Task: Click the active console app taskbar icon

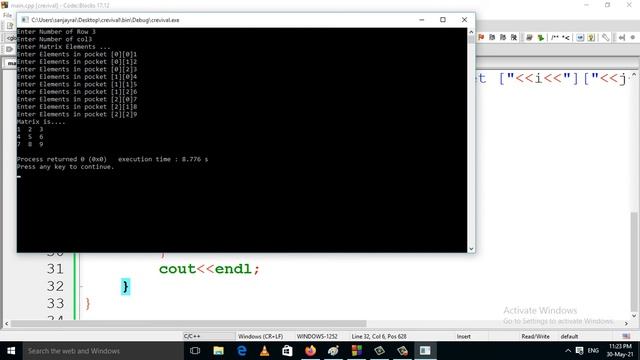Action: point(425,351)
